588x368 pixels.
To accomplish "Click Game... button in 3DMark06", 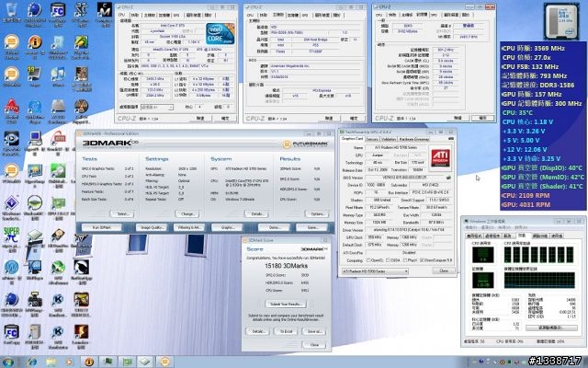I will 311,227.
